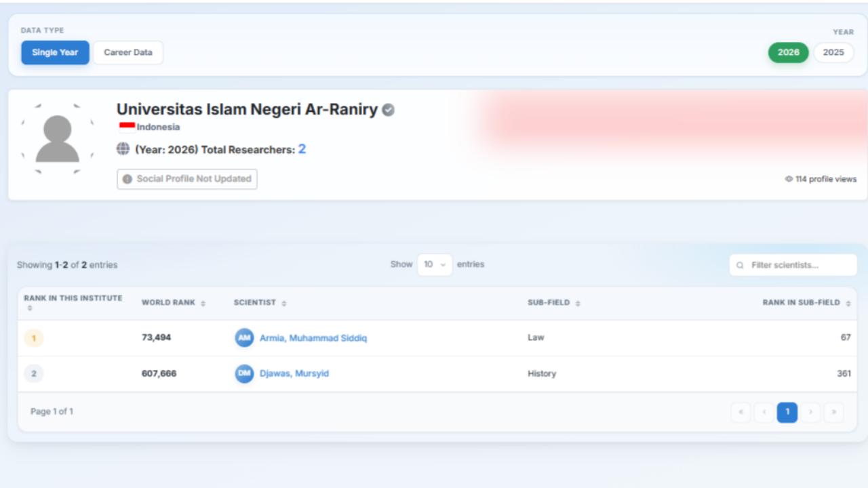Sort by World Rank column
The image size is (868, 488).
click(174, 303)
